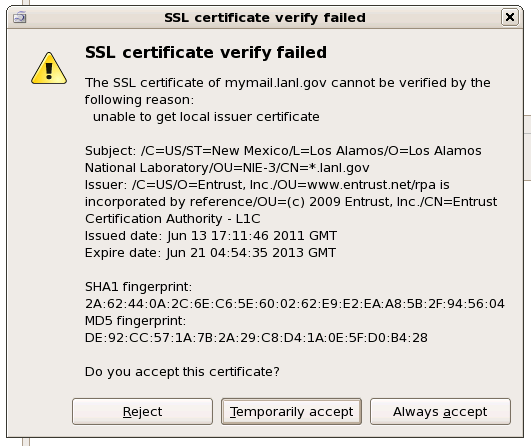Click the line 'Certification Authority - L1C'
Screen dimensions: 531x446
pos(173,219)
